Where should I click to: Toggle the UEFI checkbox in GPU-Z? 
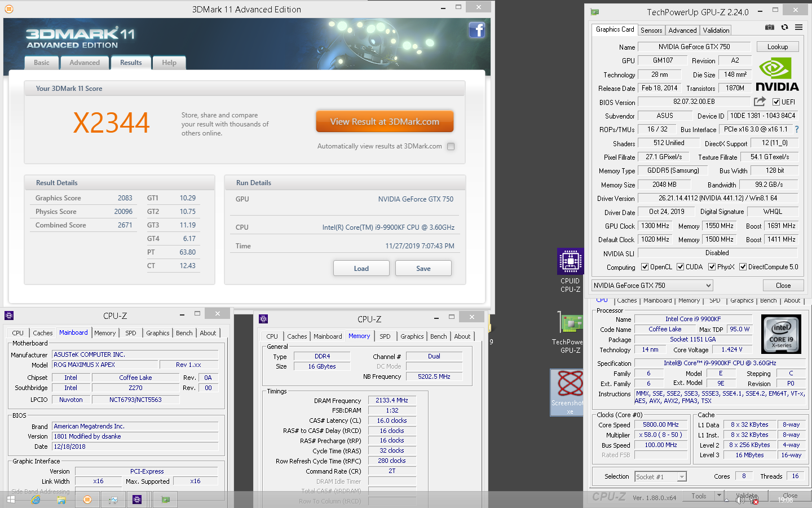776,102
